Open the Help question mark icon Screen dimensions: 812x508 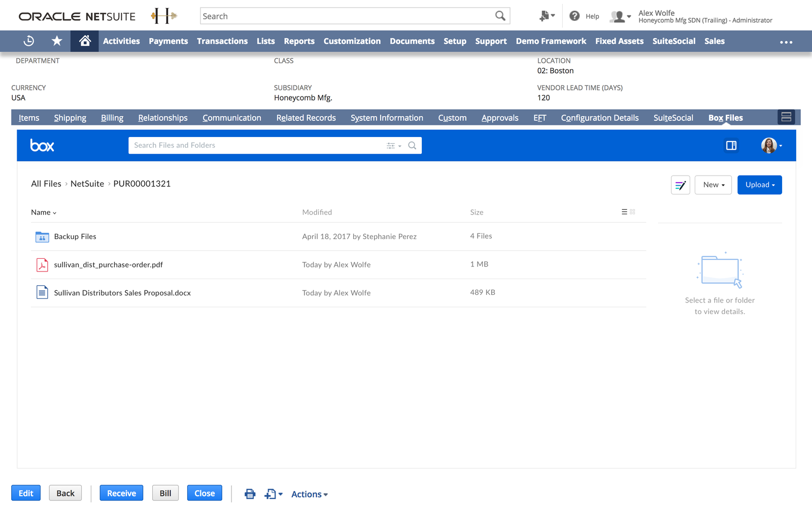[574, 16]
